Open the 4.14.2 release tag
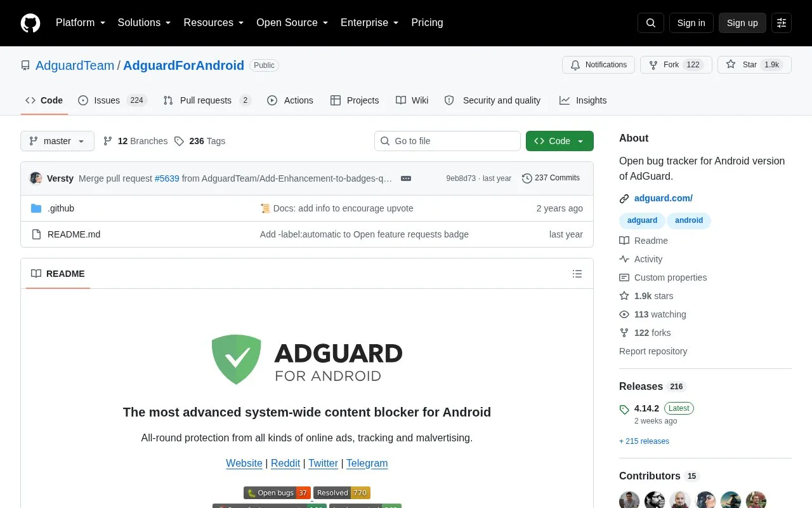Viewport: 812px width, 508px height. click(x=646, y=408)
